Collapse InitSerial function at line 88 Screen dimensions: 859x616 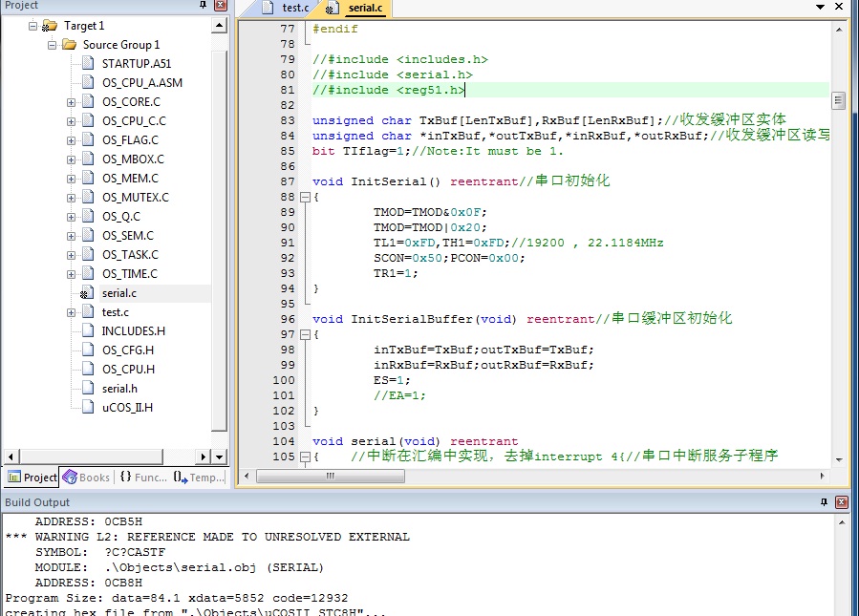305,197
